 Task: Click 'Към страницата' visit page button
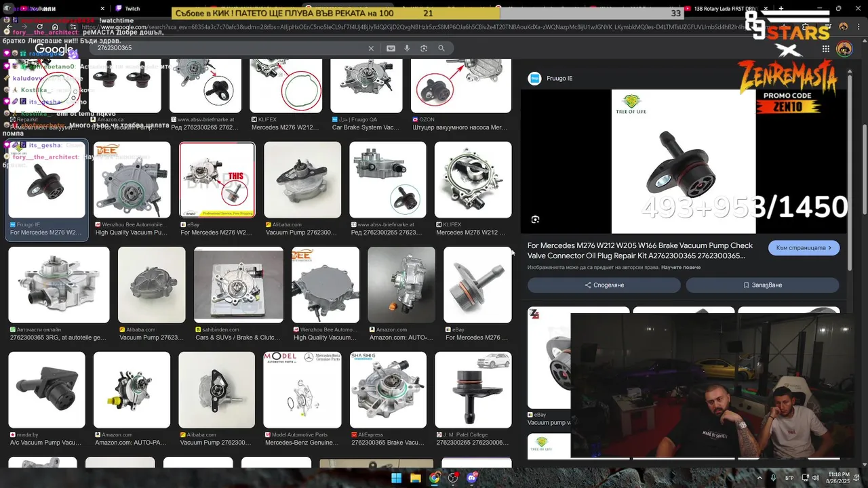pyautogui.click(x=804, y=248)
